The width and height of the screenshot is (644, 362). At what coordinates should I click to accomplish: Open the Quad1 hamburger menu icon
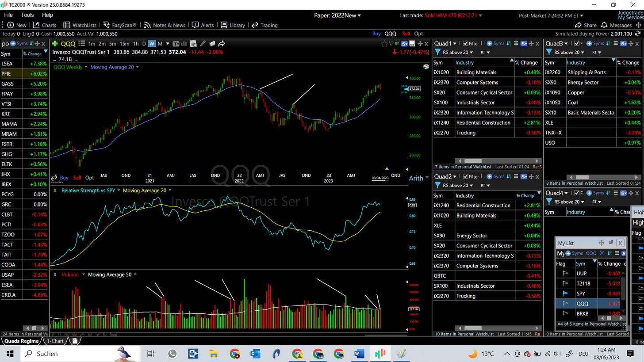tap(516, 43)
